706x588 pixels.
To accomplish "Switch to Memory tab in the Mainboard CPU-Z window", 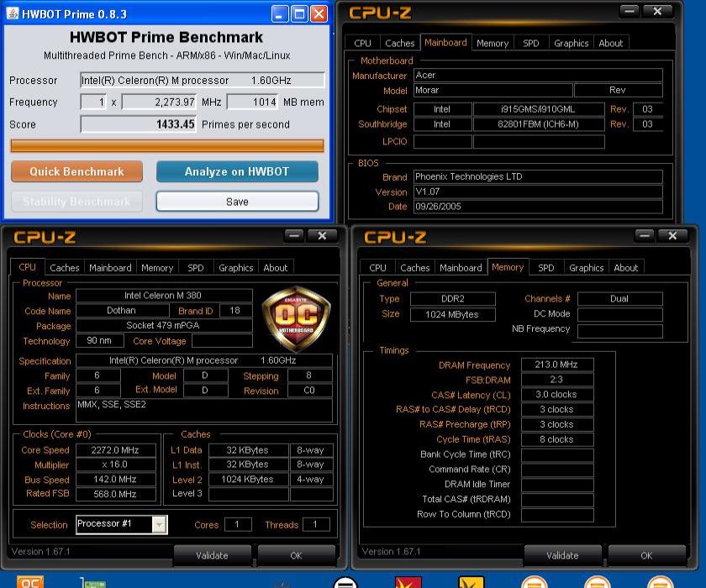I will point(493,43).
